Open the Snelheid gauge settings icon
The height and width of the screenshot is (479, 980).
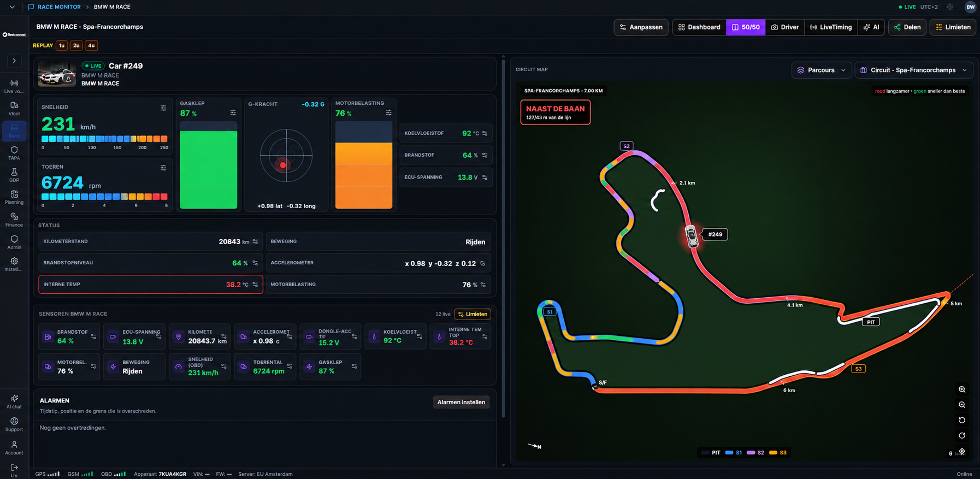[163, 108]
